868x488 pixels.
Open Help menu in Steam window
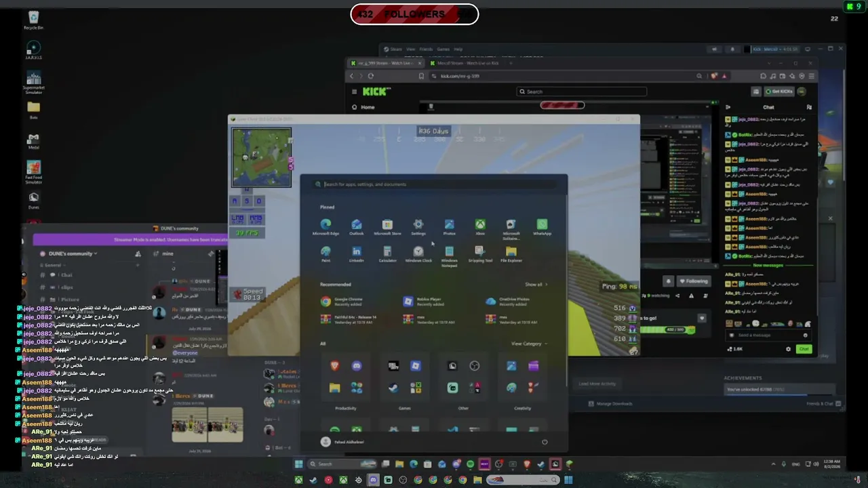click(458, 49)
